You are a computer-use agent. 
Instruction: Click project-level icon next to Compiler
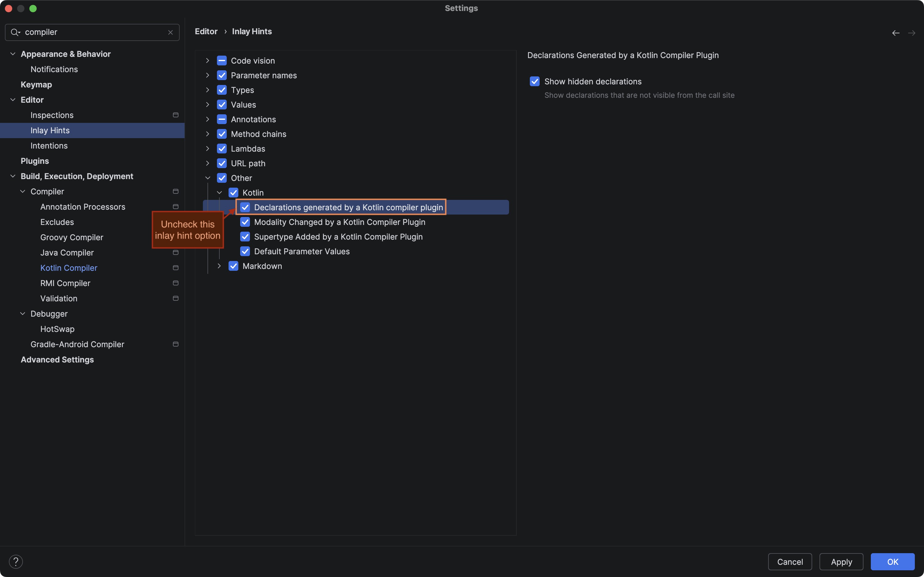pyautogui.click(x=175, y=191)
